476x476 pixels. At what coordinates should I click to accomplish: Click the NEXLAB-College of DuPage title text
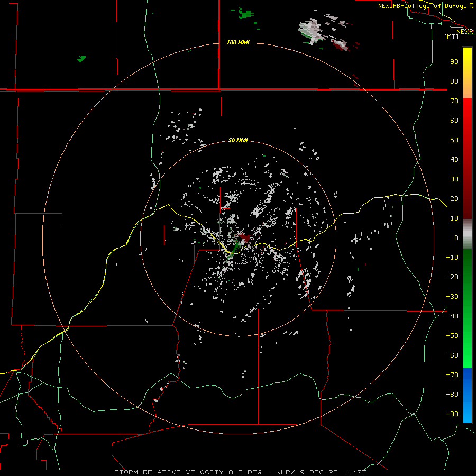point(422,6)
